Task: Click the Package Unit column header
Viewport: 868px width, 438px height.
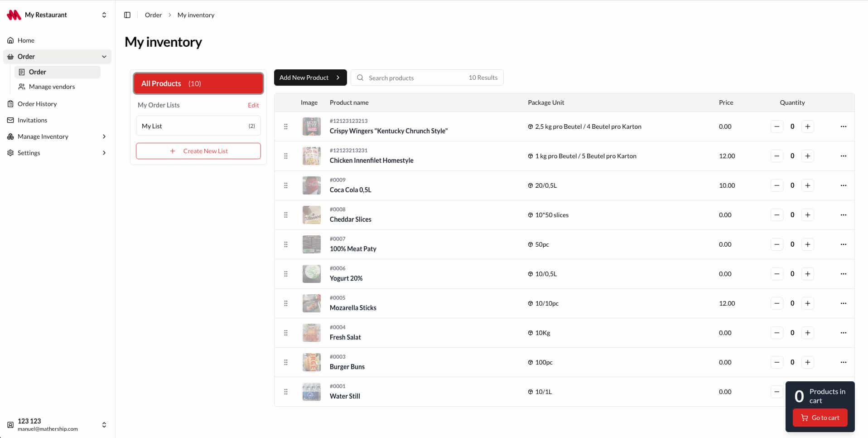Action: click(x=546, y=102)
